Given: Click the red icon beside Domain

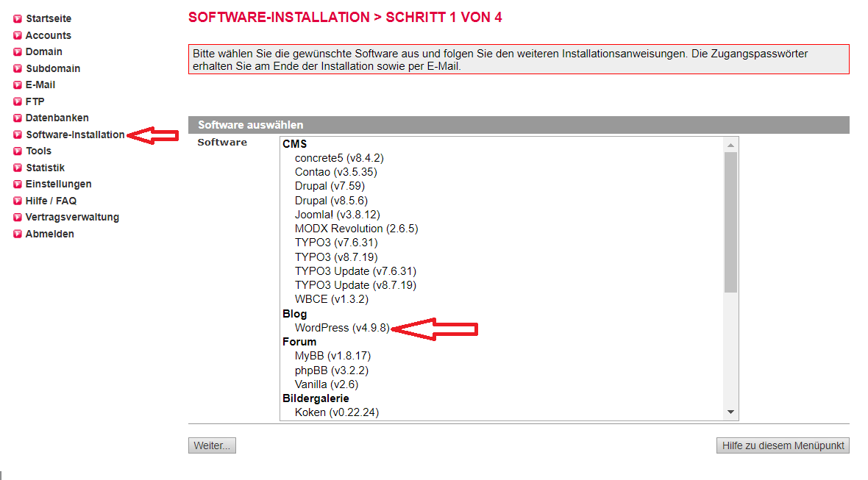Looking at the screenshot, I should point(18,52).
